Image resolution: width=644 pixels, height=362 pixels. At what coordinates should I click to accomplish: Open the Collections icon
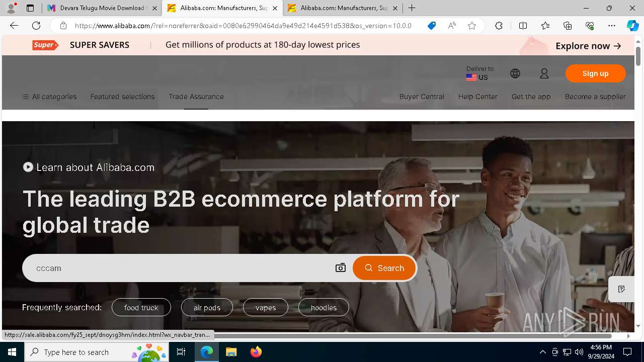coord(568,26)
